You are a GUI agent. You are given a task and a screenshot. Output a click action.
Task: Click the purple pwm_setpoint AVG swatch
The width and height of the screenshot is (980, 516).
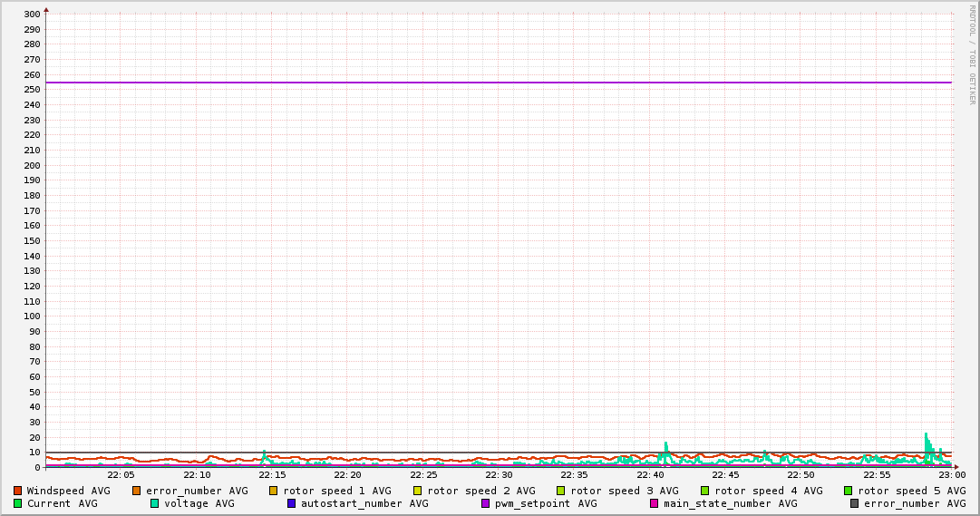485,503
